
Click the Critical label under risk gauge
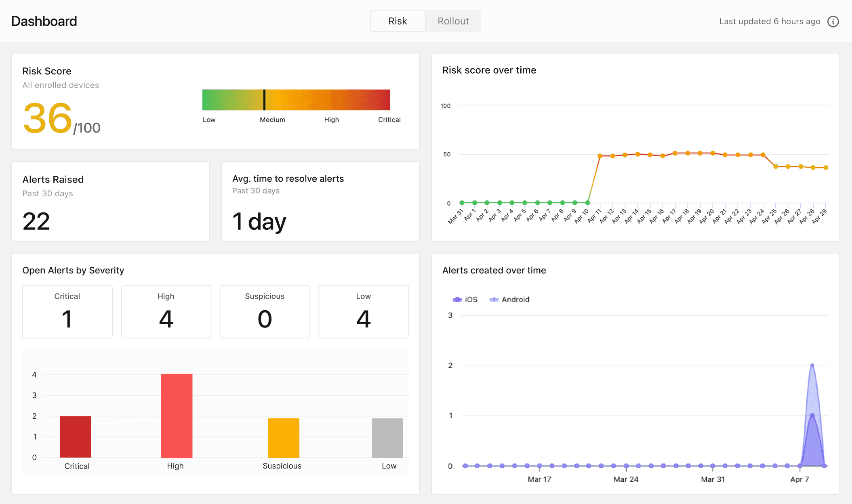389,120
